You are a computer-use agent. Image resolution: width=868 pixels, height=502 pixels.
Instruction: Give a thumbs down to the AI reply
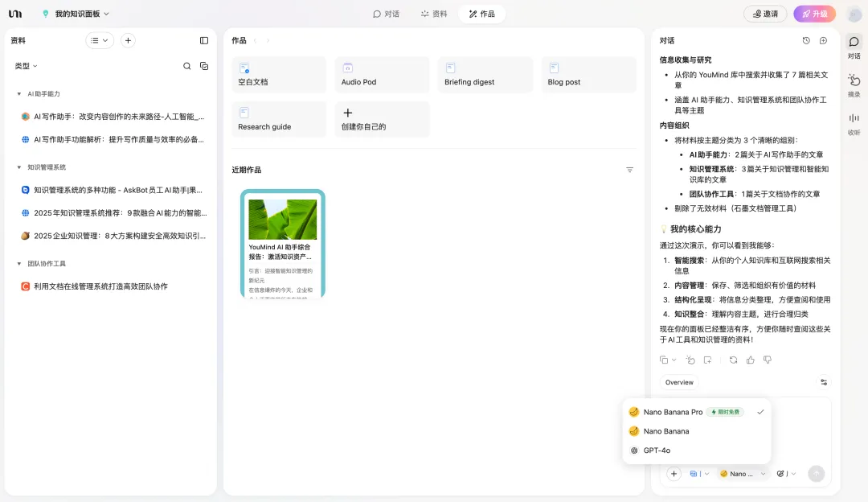click(766, 360)
